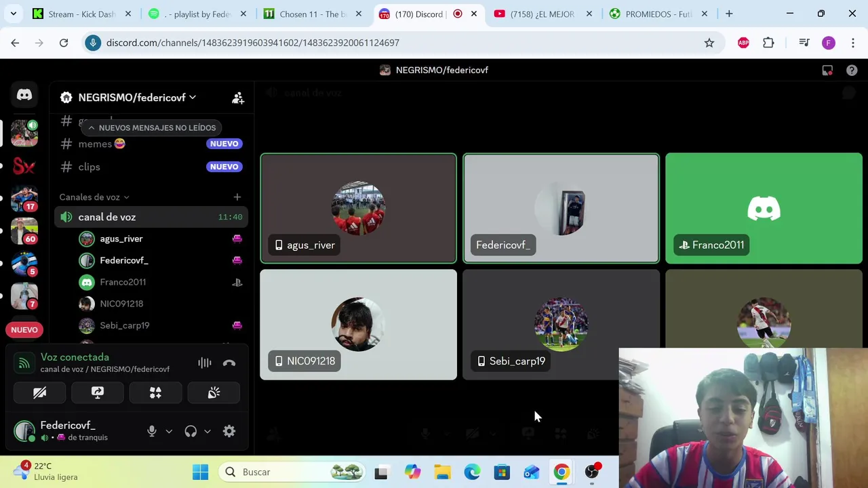Open the Windows Start menu

pos(201,472)
